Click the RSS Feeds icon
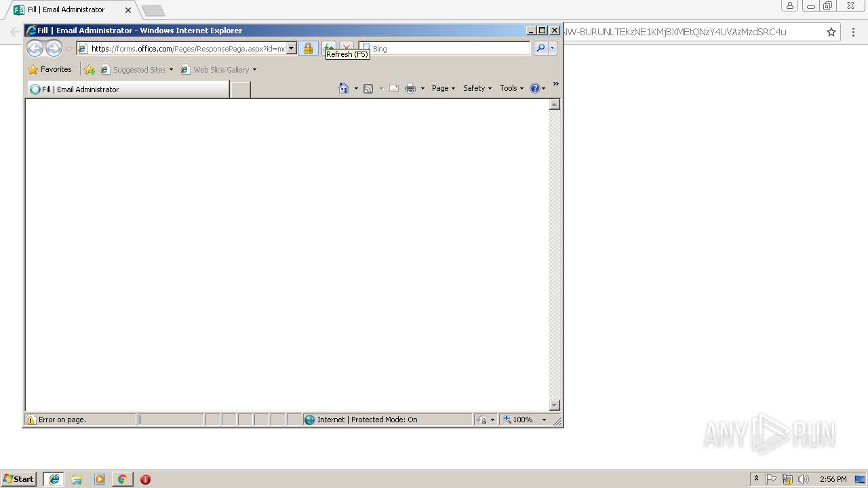Image resolution: width=868 pixels, height=488 pixels. tap(368, 88)
